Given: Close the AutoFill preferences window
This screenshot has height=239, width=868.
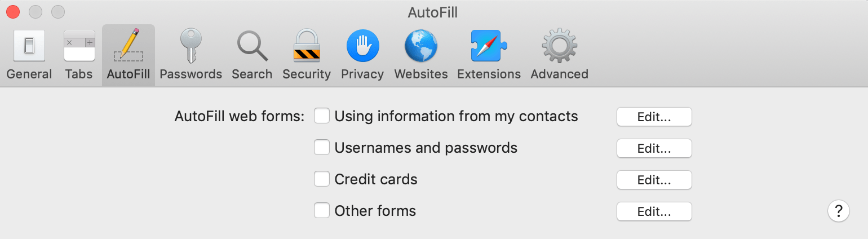Looking at the screenshot, I should [12, 11].
